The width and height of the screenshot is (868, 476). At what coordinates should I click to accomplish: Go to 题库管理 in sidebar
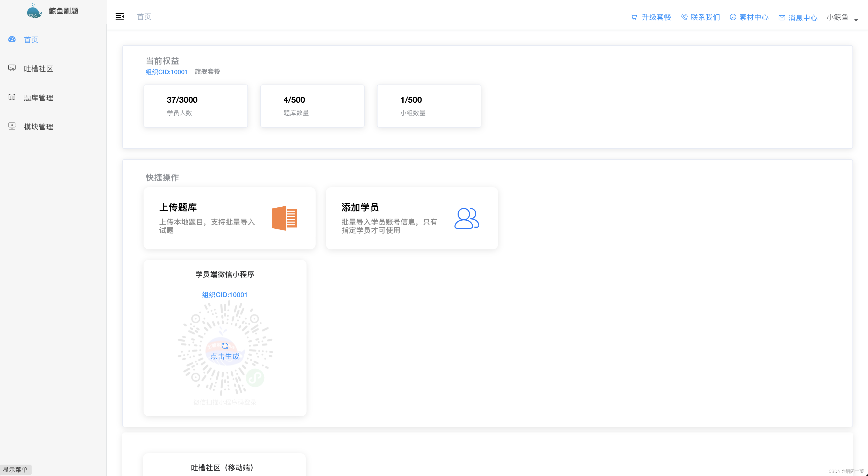38,98
